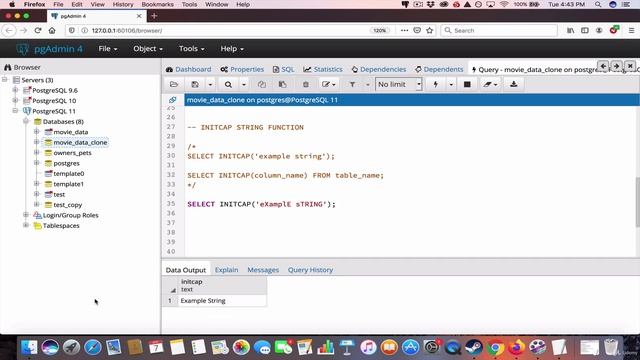
Task: Select template0 database in tree
Action: tap(69, 173)
